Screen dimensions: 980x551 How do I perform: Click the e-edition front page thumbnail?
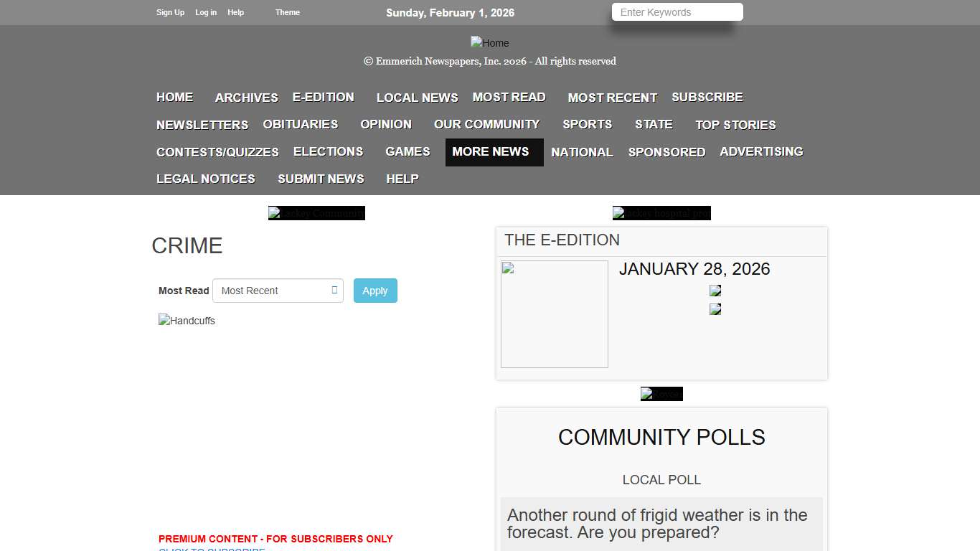pyautogui.click(x=554, y=314)
